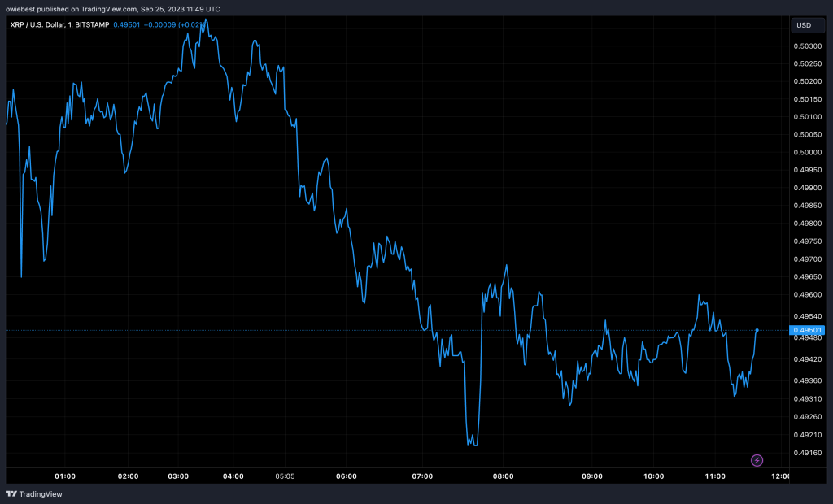Image resolution: width=833 pixels, height=504 pixels.
Task: Click the blue dot at line's end
Action: tap(757, 330)
